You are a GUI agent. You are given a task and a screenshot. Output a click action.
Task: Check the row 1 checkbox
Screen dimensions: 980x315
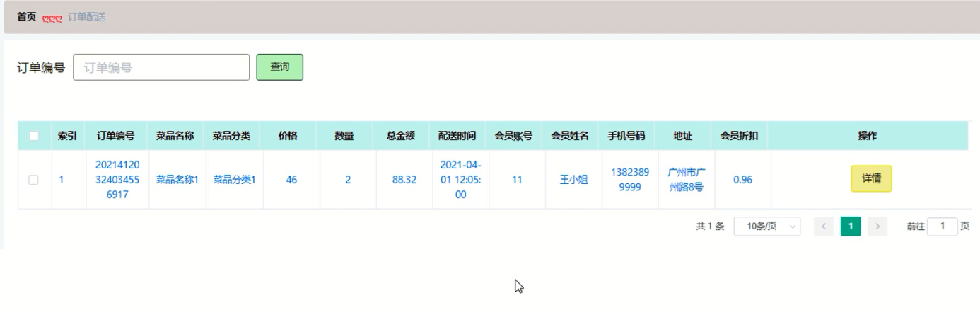point(34,180)
